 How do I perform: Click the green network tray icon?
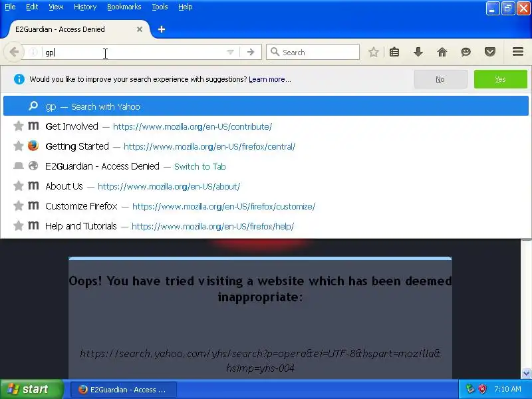pyautogui.click(x=470, y=389)
